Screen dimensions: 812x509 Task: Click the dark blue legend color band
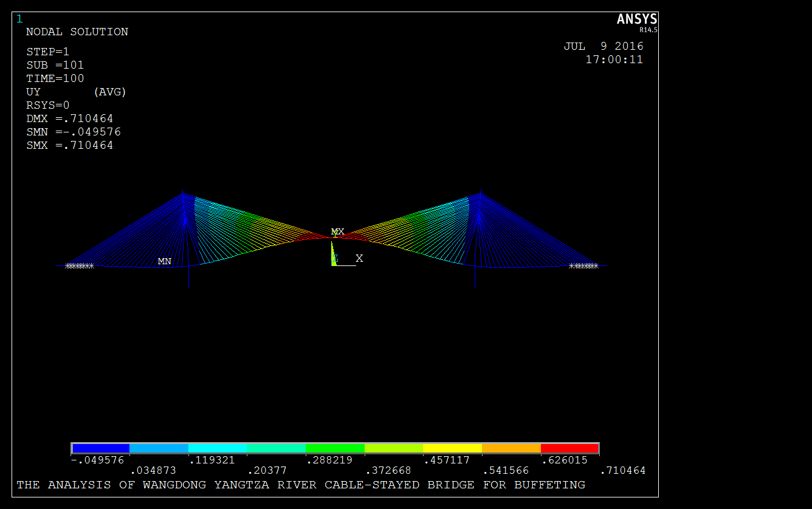click(x=100, y=448)
